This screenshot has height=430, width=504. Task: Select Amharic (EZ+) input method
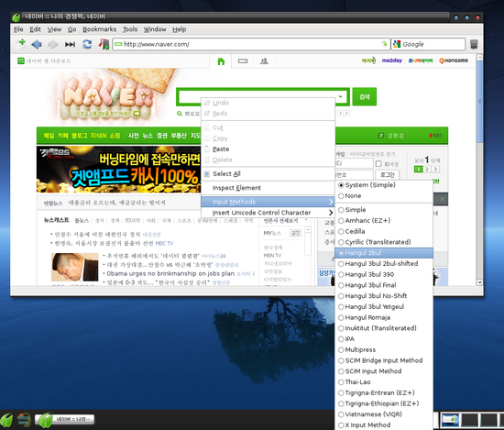coord(384,221)
